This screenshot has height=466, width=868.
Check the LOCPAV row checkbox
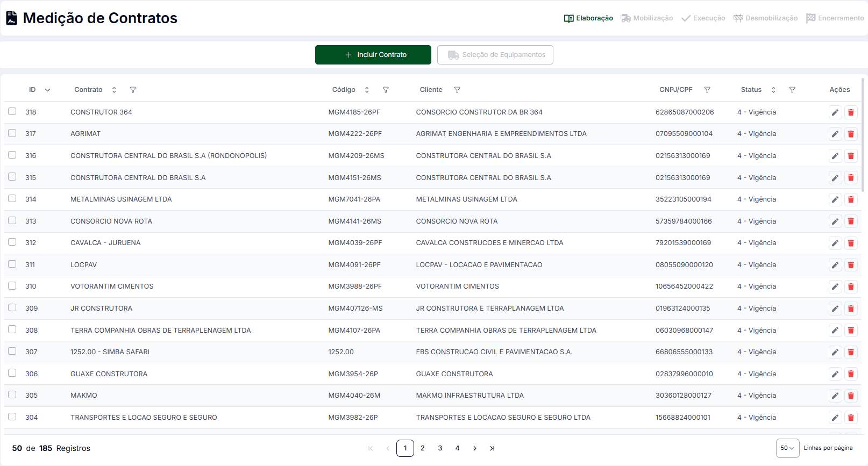[12, 264]
